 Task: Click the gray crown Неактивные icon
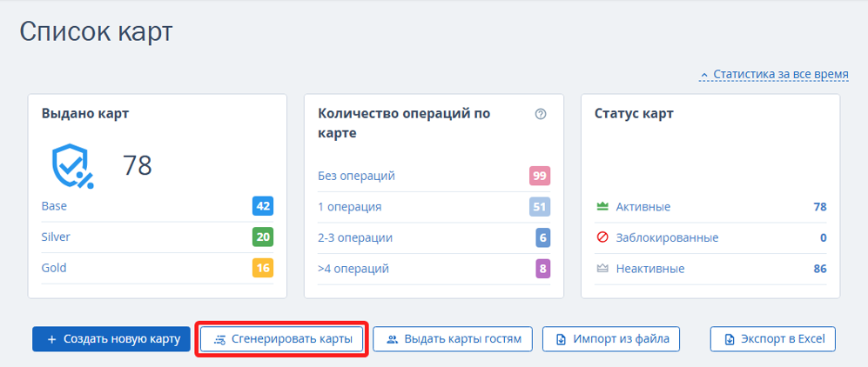pyautogui.click(x=602, y=269)
